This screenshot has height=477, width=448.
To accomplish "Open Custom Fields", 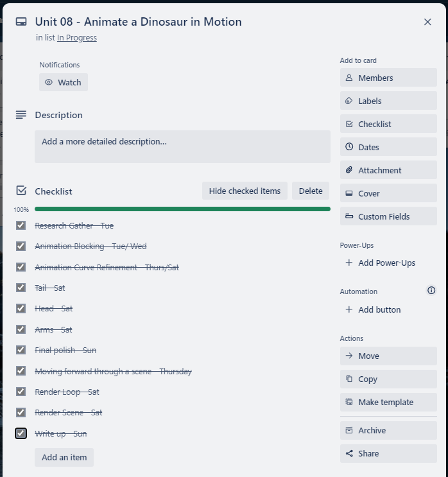I will coord(388,216).
